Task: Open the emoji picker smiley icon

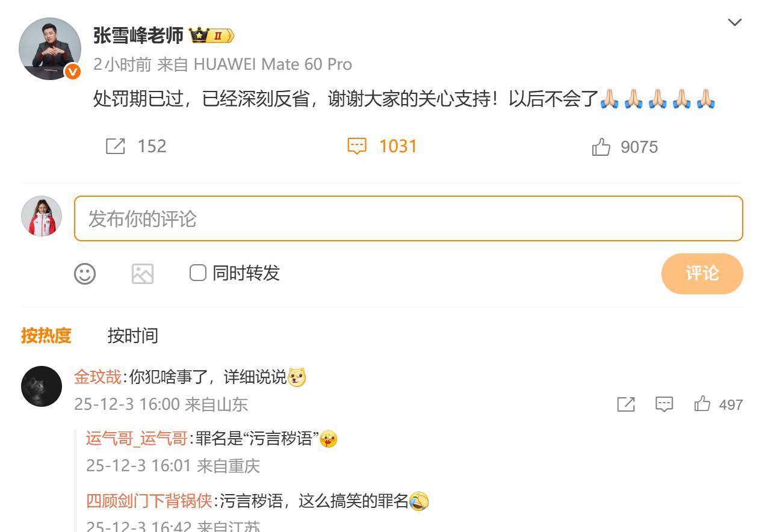Action: click(x=85, y=273)
